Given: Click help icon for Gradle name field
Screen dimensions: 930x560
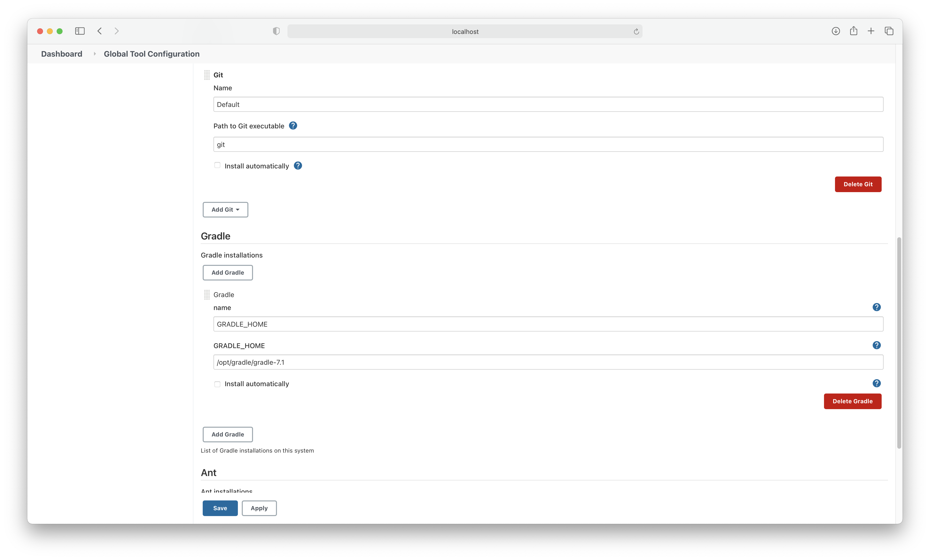Looking at the screenshot, I should point(877,307).
